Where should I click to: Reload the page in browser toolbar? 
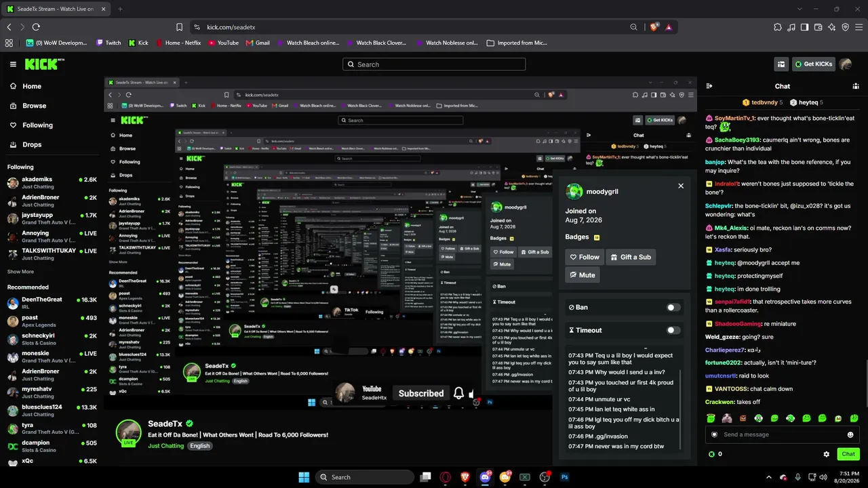coord(36,27)
